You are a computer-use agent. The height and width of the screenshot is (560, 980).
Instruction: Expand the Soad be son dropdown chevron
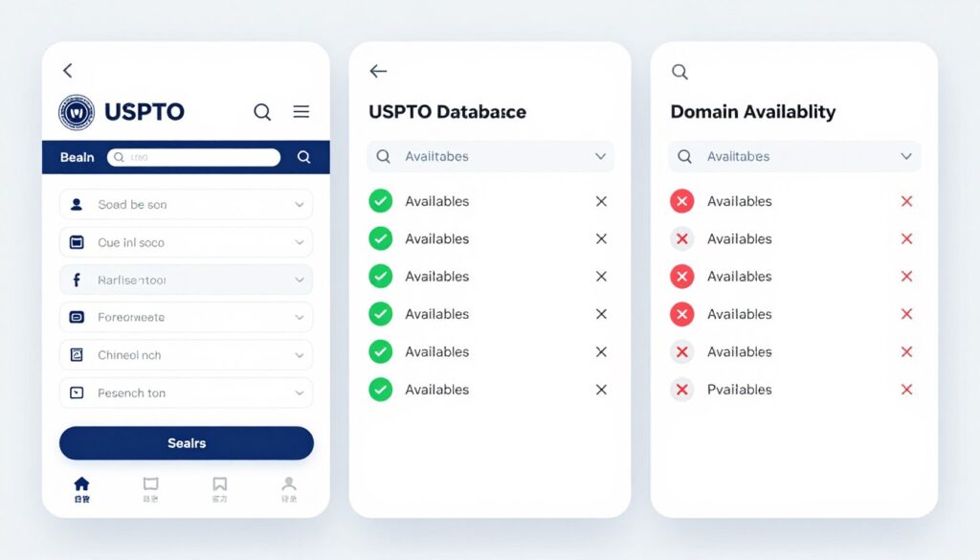coord(300,204)
